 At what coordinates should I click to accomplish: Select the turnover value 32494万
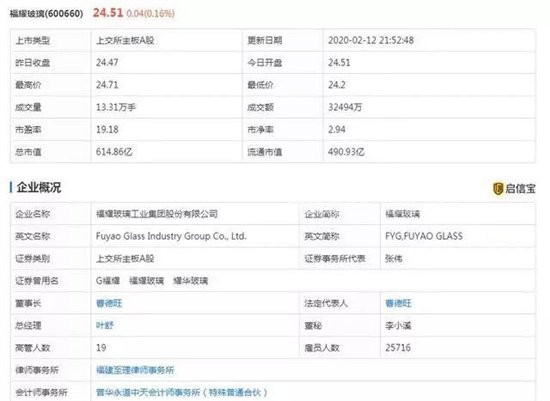[345, 107]
